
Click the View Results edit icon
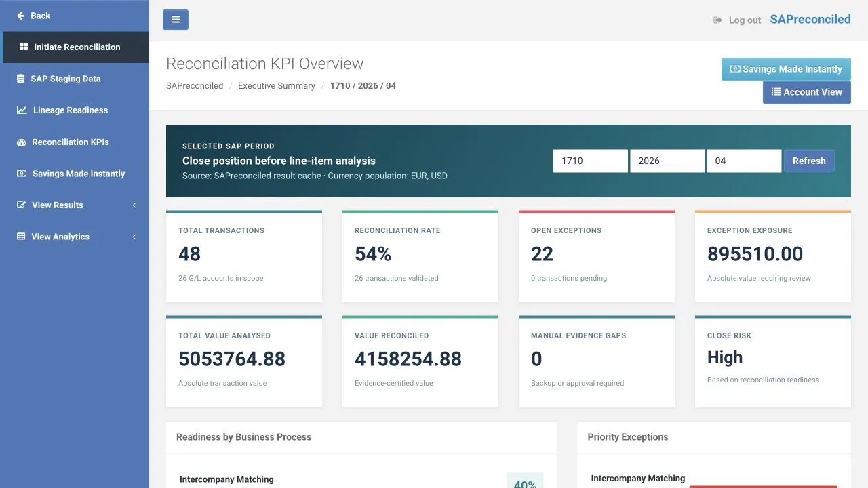[x=21, y=205]
